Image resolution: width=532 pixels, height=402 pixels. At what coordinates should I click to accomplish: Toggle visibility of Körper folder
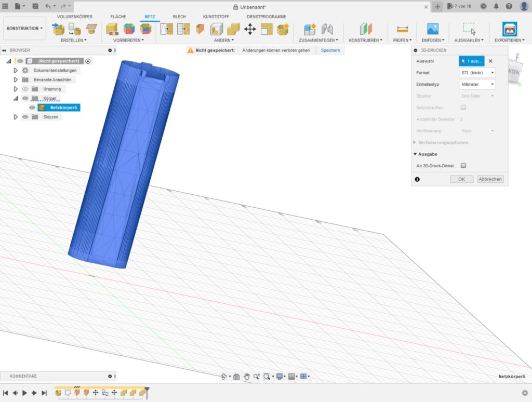(25, 98)
